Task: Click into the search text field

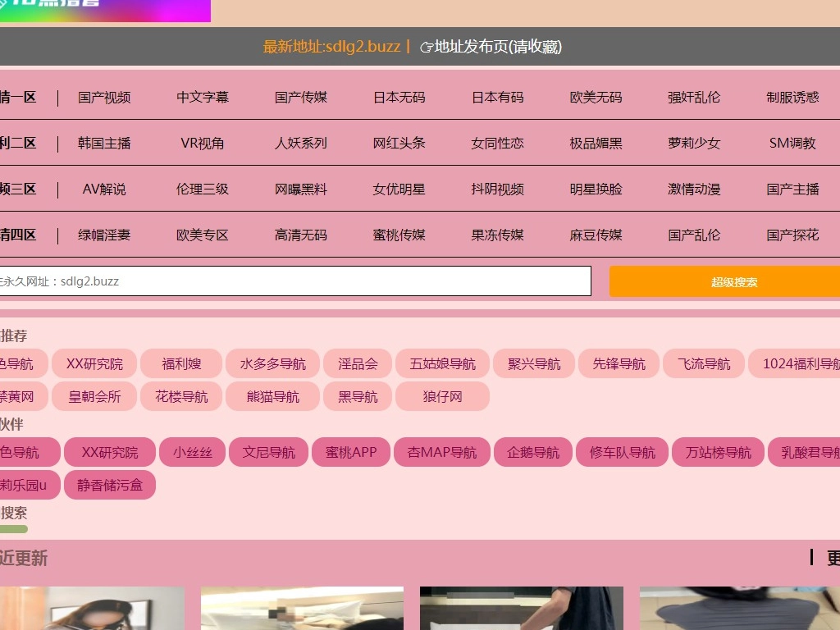Action: click(295, 281)
